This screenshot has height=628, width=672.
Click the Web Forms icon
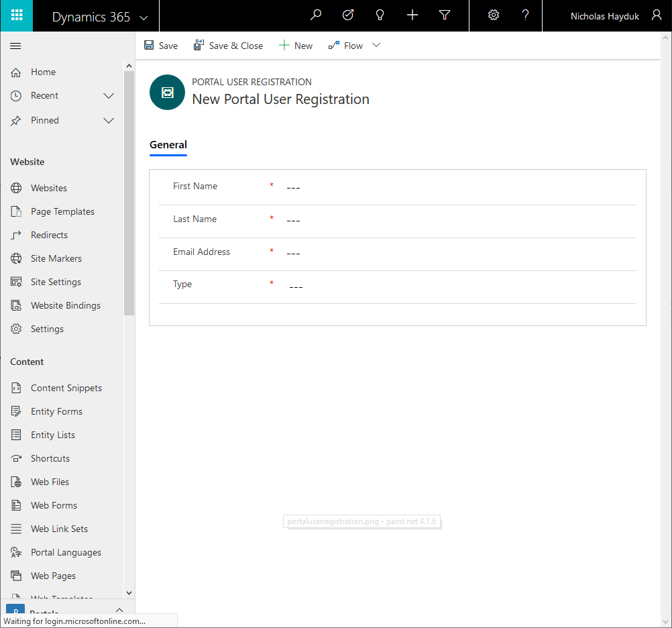(16, 505)
